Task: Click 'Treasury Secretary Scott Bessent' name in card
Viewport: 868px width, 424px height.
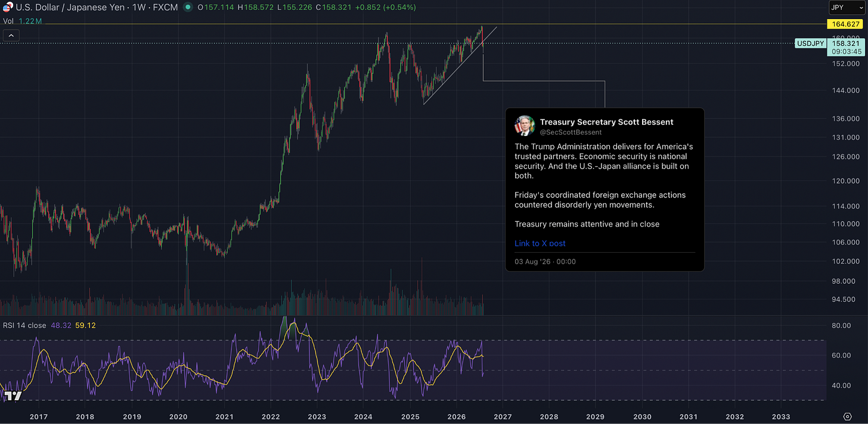Action: (x=606, y=122)
